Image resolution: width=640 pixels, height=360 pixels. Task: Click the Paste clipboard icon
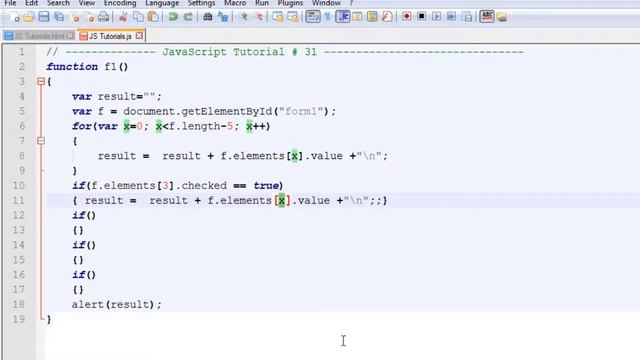click(153, 17)
